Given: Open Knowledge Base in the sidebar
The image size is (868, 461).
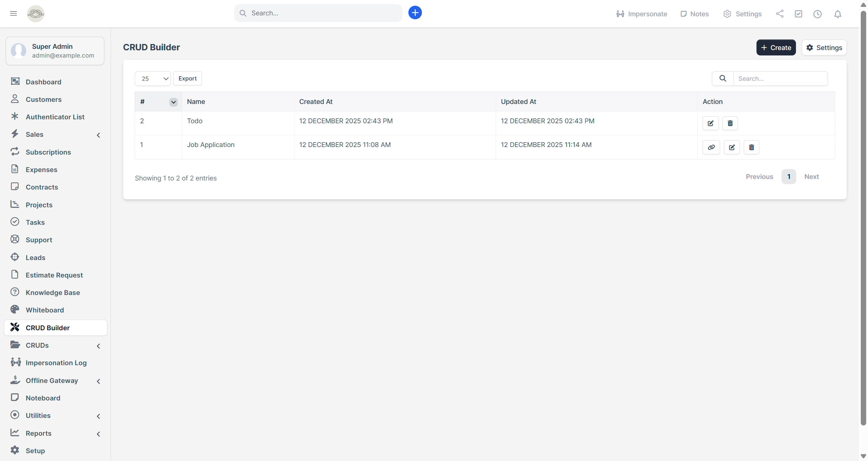Looking at the screenshot, I should (55, 293).
